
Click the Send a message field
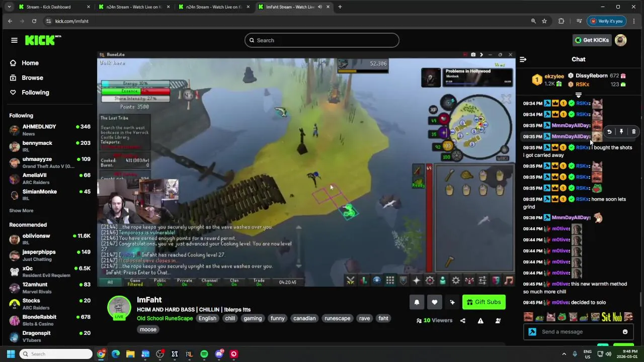[579, 332]
